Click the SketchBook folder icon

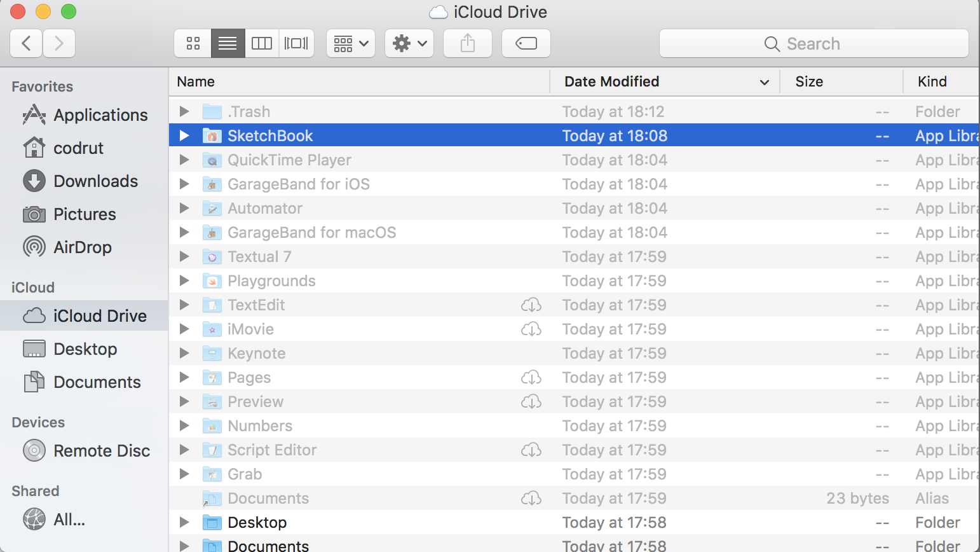coord(212,135)
